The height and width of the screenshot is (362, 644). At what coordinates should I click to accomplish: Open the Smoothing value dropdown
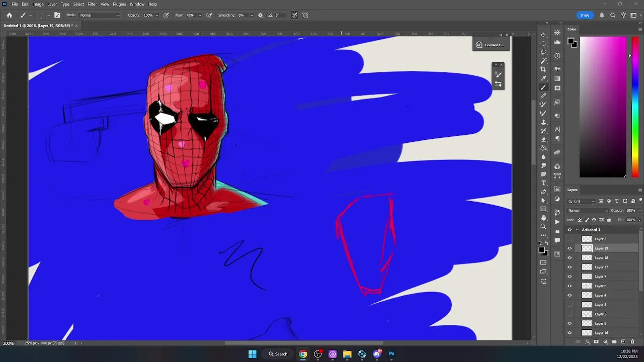click(252, 15)
